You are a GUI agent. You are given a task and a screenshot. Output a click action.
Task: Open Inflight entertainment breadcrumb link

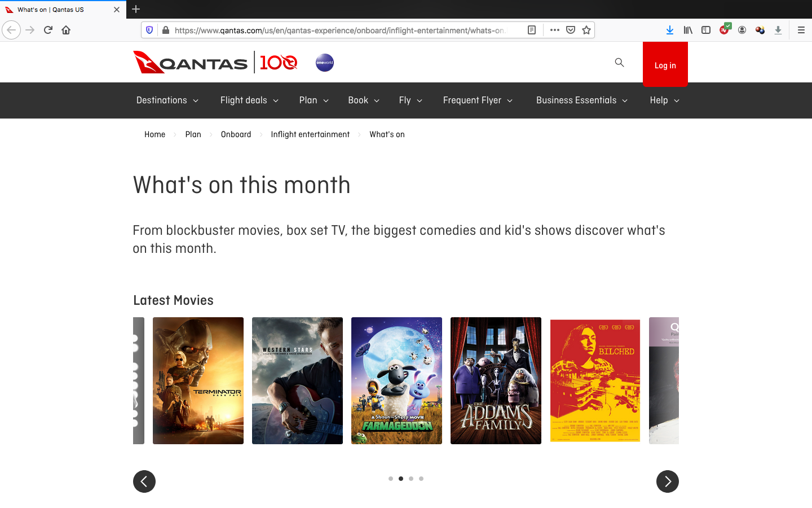(310, 134)
